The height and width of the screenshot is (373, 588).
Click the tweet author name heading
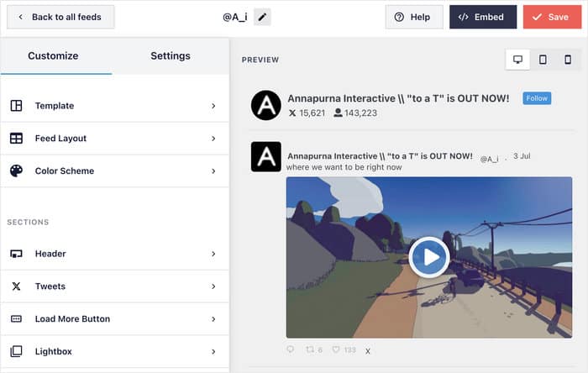coord(380,156)
